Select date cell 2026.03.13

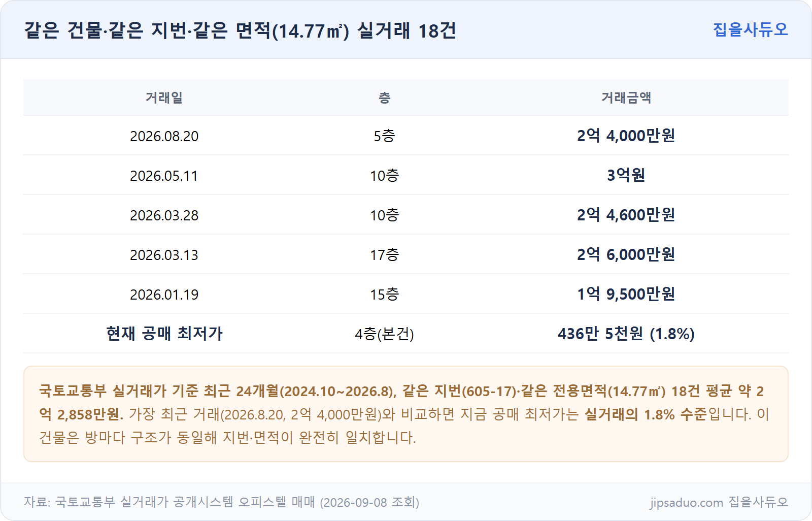point(164,255)
